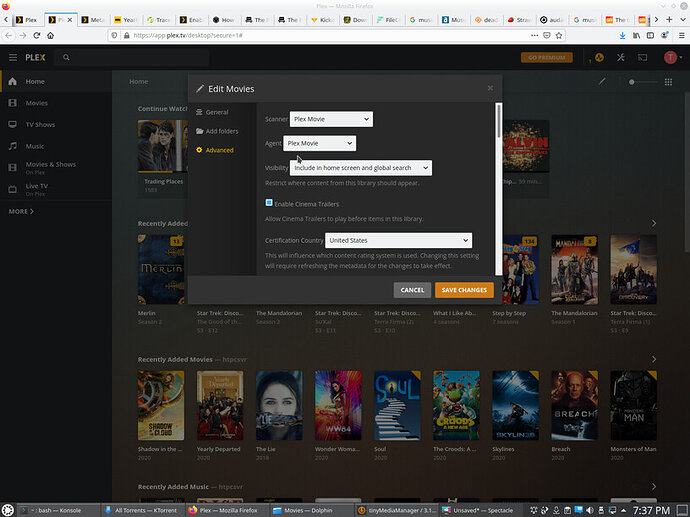Click SAVE CHANGES button
Image resolution: width=690 pixels, height=517 pixels.
point(464,290)
